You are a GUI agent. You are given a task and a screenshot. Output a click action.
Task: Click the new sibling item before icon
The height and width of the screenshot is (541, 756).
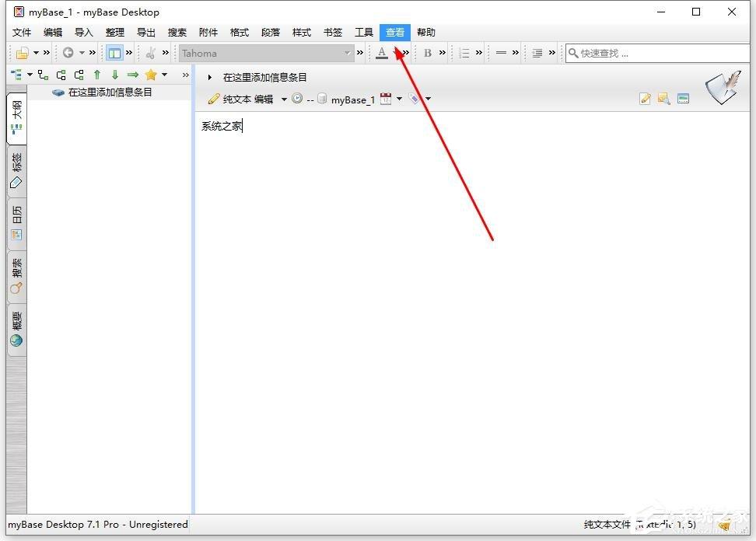click(61, 75)
